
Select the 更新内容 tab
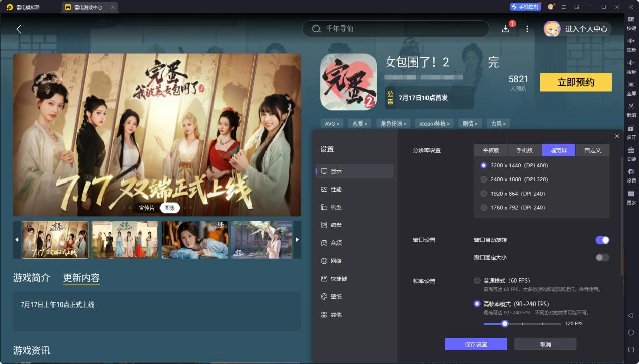(x=81, y=278)
